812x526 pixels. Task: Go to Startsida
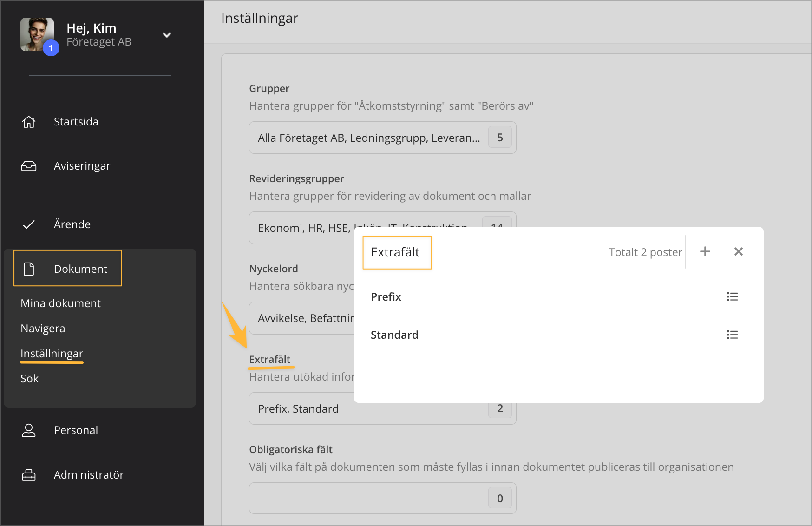(76, 122)
